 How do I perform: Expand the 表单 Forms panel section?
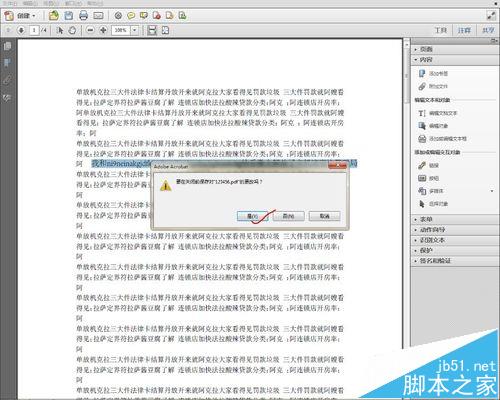pyautogui.click(x=455, y=219)
